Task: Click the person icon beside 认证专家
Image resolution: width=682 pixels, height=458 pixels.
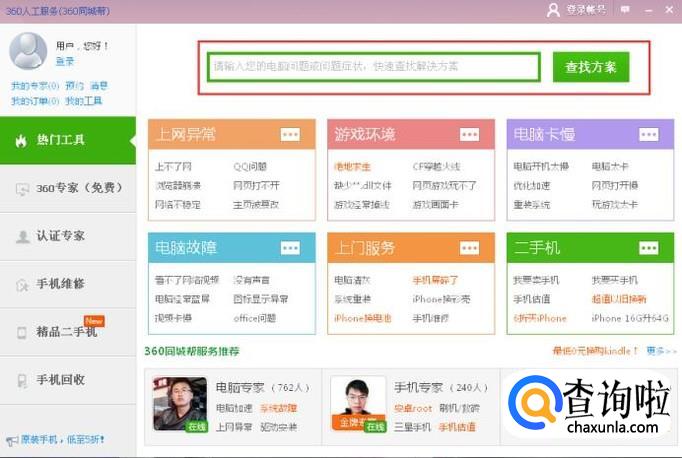Action: 22,237
